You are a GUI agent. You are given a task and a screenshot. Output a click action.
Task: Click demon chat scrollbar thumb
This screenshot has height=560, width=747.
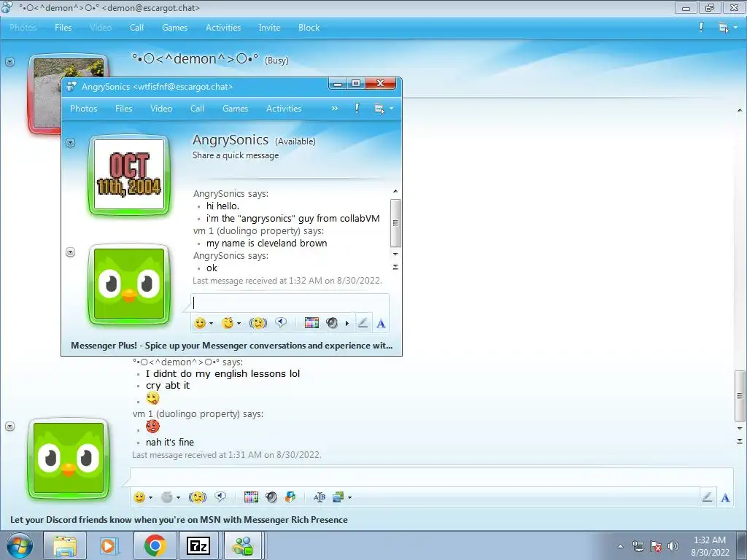point(740,396)
